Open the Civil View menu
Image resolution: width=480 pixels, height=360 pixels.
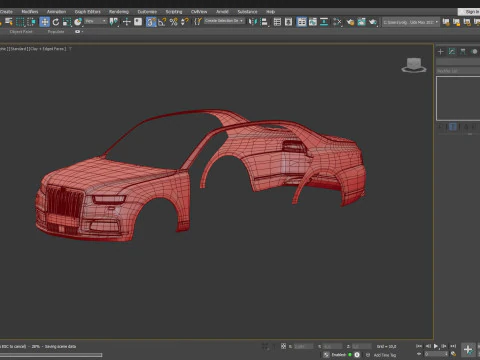point(199,12)
